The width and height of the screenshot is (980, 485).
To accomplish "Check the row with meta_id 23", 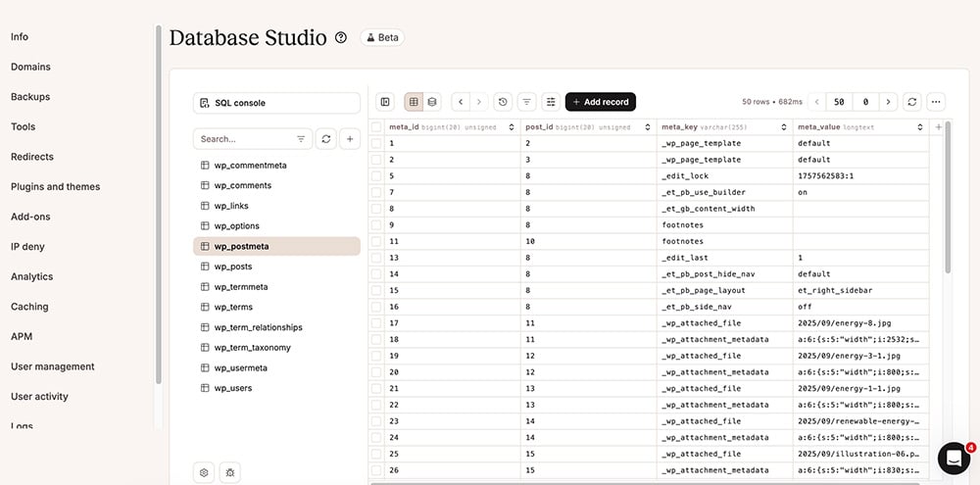I will [x=376, y=421].
